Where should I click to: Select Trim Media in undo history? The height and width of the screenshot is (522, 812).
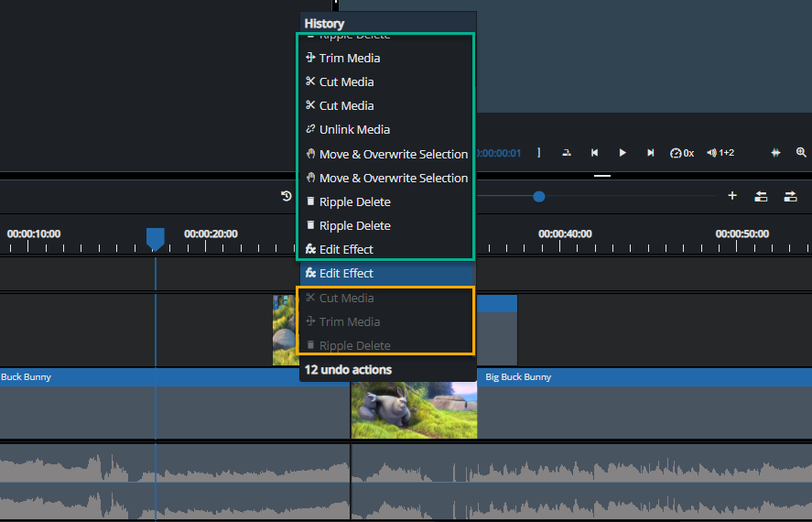pyautogui.click(x=349, y=58)
